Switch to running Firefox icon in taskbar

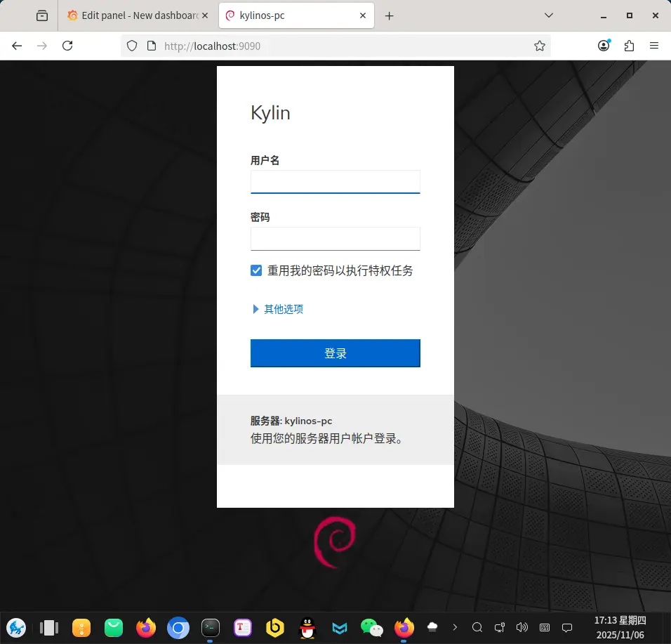point(404,628)
